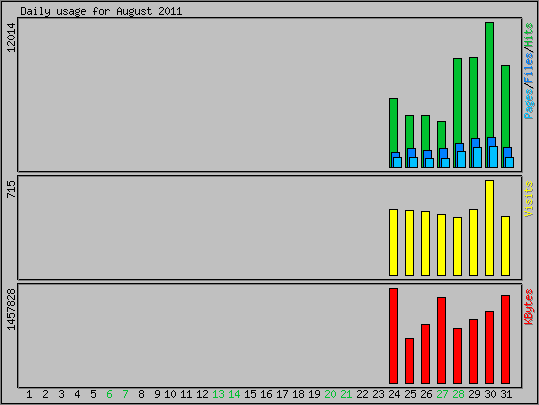Click the red KBytes bar for day 31
This screenshot has width=539, height=405.
(x=505, y=339)
